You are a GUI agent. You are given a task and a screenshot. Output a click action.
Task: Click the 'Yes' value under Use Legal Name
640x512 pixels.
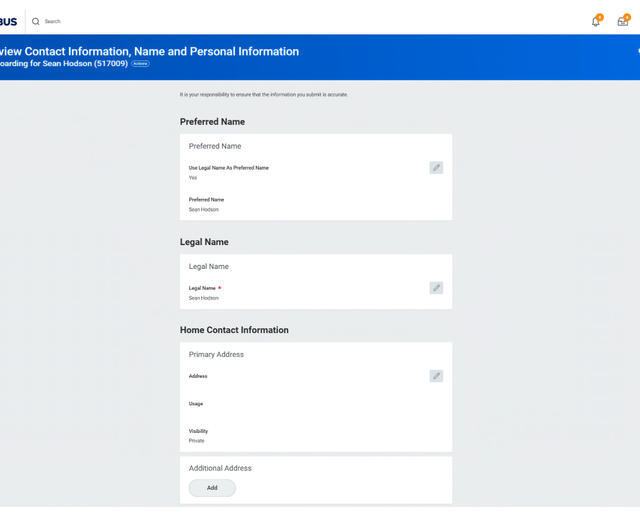tap(193, 178)
